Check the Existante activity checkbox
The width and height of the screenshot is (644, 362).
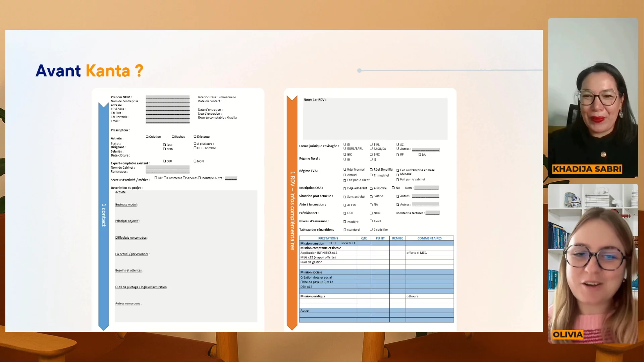[195, 136]
